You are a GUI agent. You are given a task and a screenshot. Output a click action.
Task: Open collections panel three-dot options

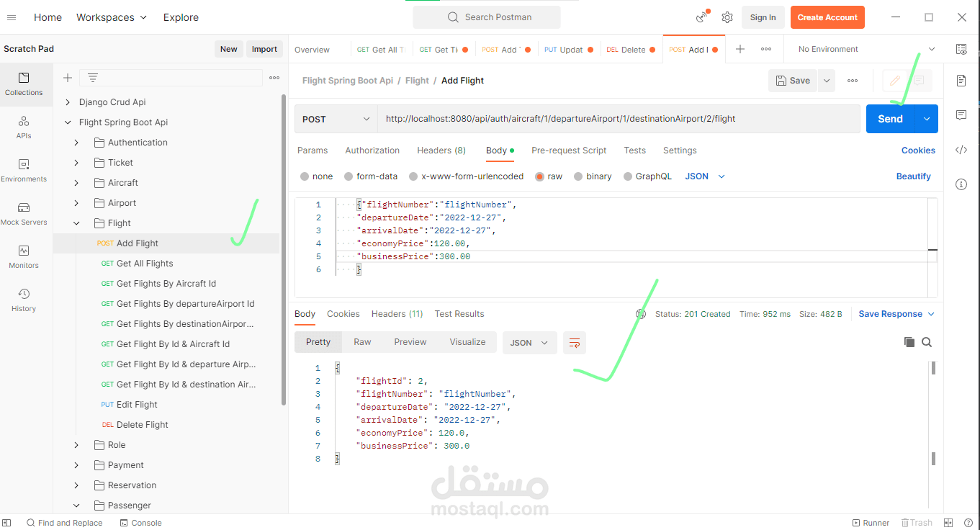pyautogui.click(x=274, y=78)
